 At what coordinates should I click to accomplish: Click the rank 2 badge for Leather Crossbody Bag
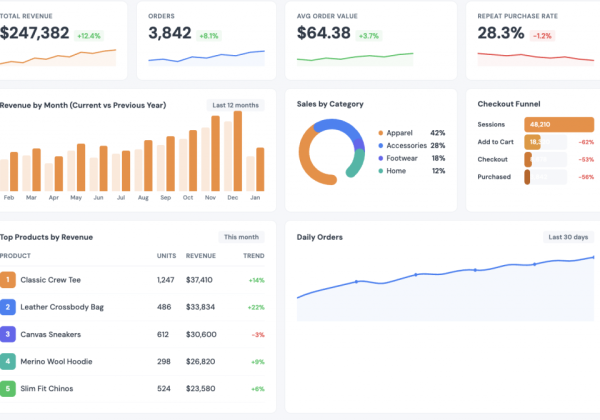click(7, 307)
